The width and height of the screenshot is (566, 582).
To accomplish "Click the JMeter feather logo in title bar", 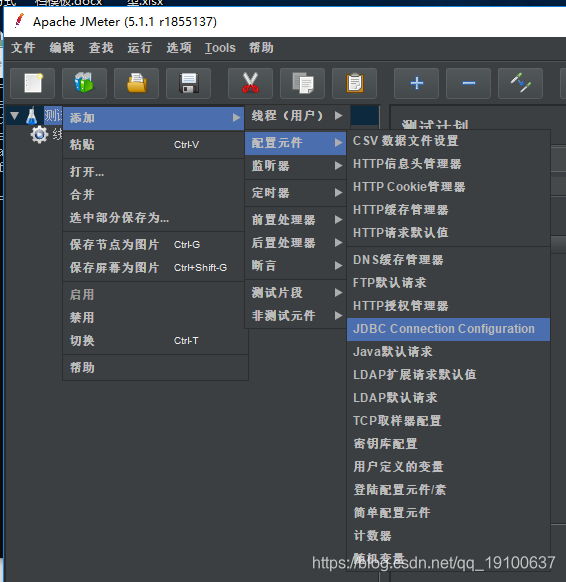I will pos(19,21).
